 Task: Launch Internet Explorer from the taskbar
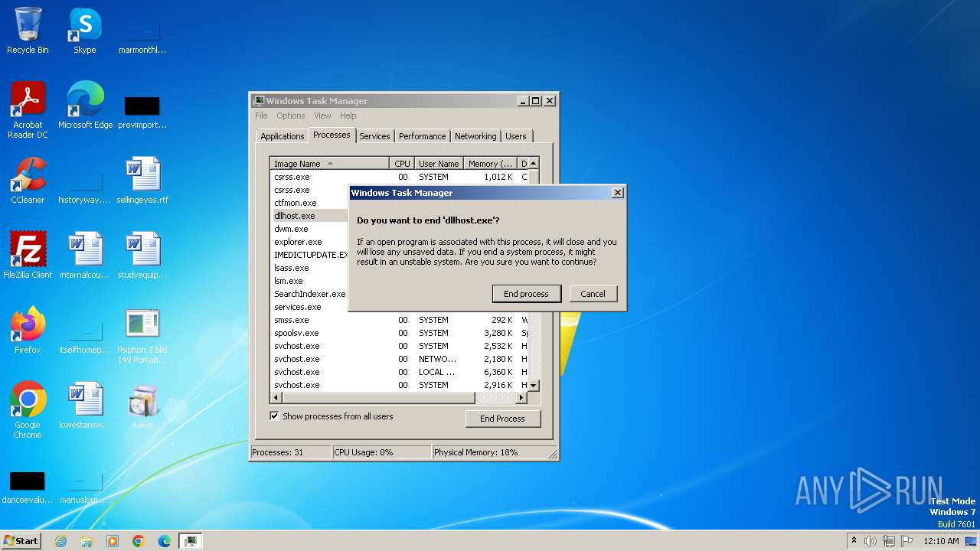60,541
